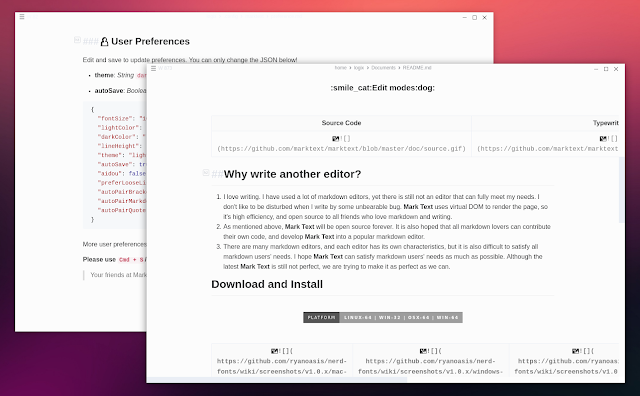The width and height of the screenshot is (640, 396).
Task: Click image icon above mac screenshot link
Action: pos(274,351)
